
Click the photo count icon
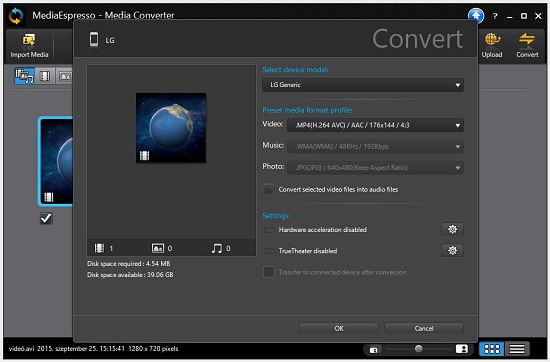coord(158,248)
